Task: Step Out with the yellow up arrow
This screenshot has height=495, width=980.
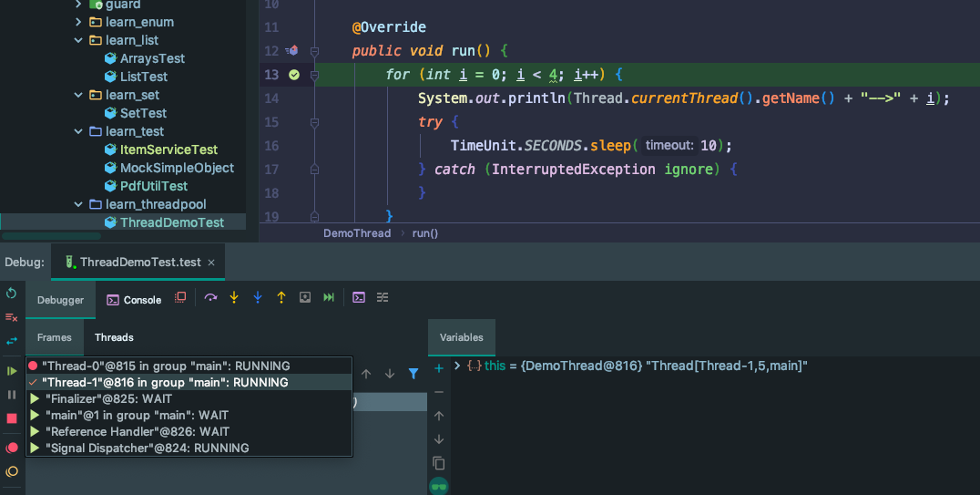Action: coord(281,297)
